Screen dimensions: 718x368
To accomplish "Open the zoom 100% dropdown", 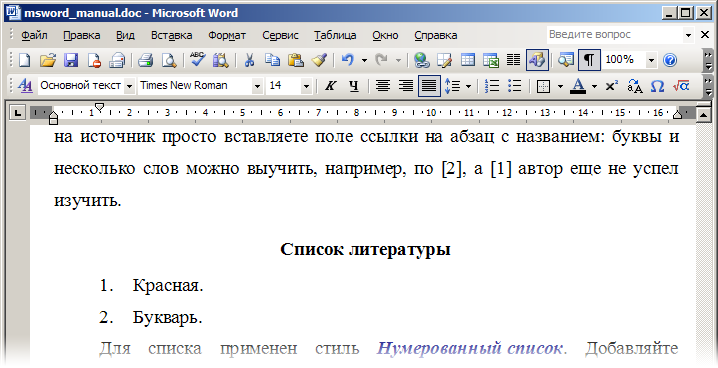I will [x=651, y=60].
